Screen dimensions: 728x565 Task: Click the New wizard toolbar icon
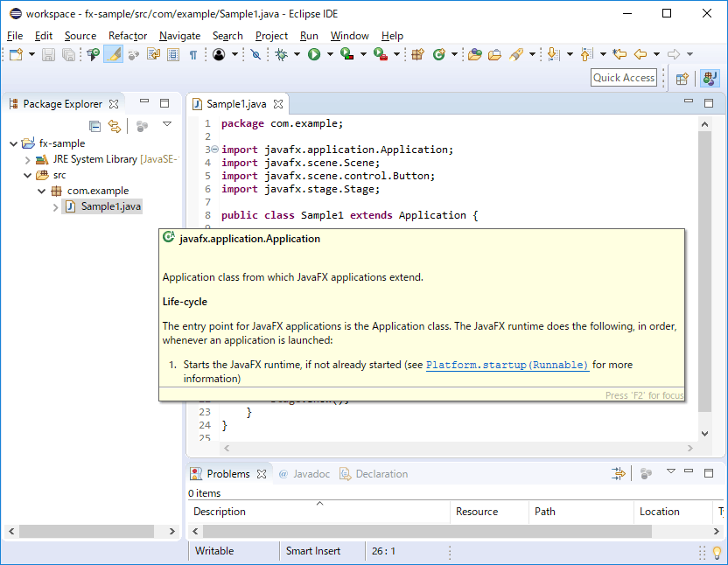(16, 54)
